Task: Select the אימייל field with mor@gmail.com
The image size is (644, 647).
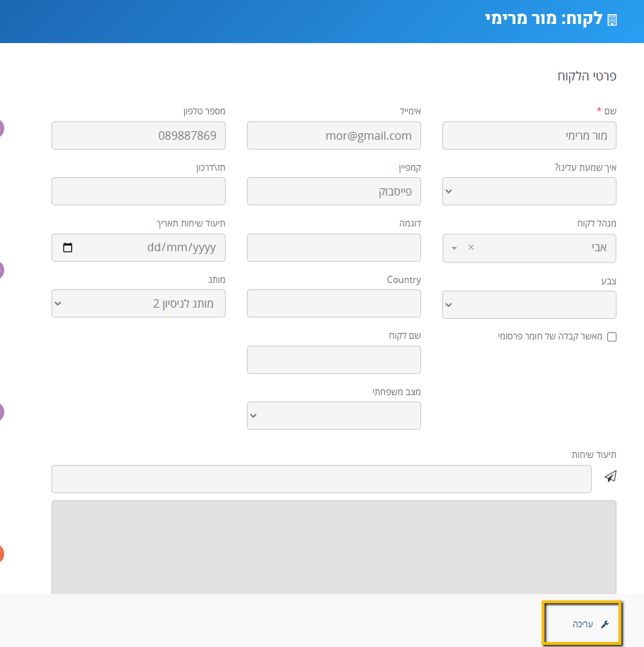Action: [334, 135]
